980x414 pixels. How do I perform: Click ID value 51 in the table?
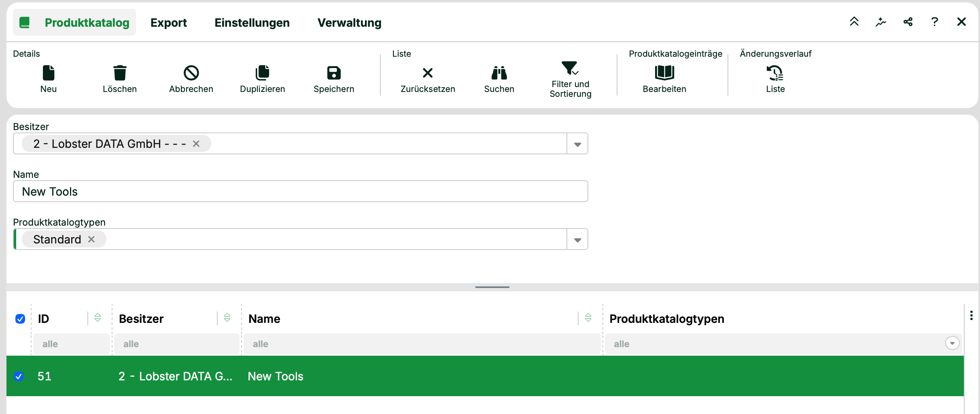(x=45, y=376)
